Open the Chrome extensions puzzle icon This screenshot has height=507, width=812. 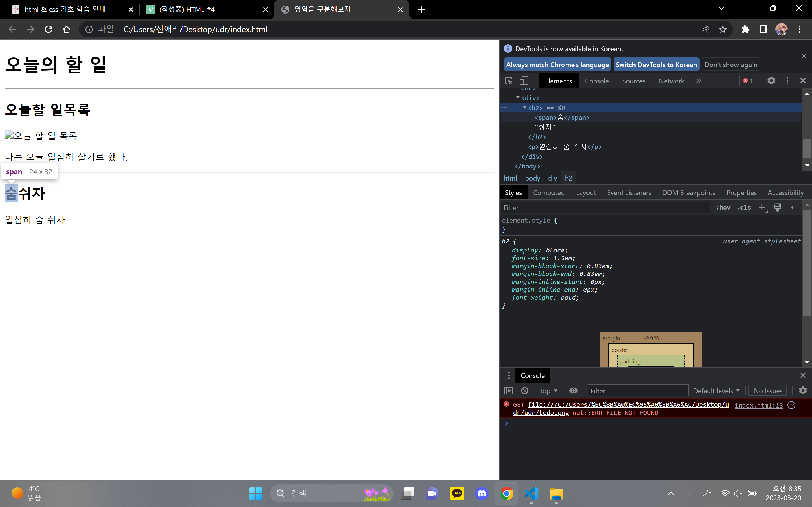coord(745,30)
